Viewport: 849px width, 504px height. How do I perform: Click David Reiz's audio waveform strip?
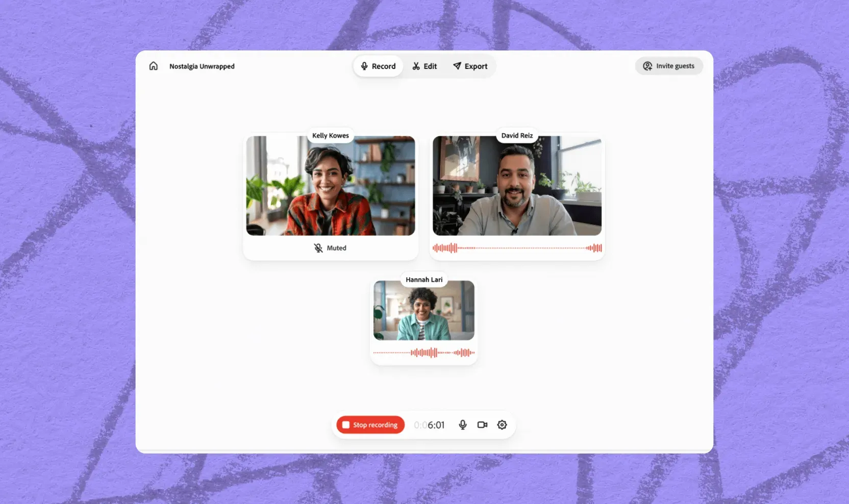click(517, 248)
